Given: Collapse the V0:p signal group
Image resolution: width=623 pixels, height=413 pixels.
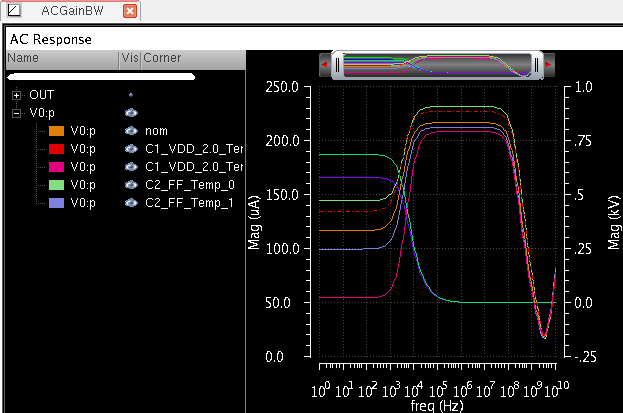Looking at the screenshot, I should click(16, 113).
